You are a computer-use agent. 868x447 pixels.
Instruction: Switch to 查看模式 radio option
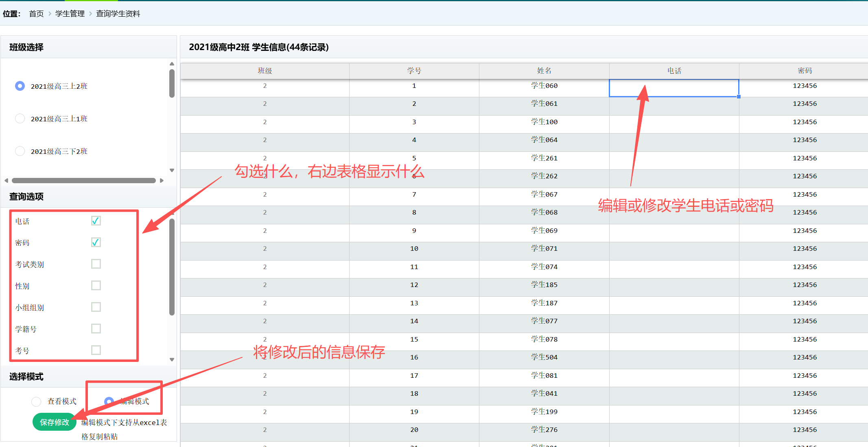36,401
